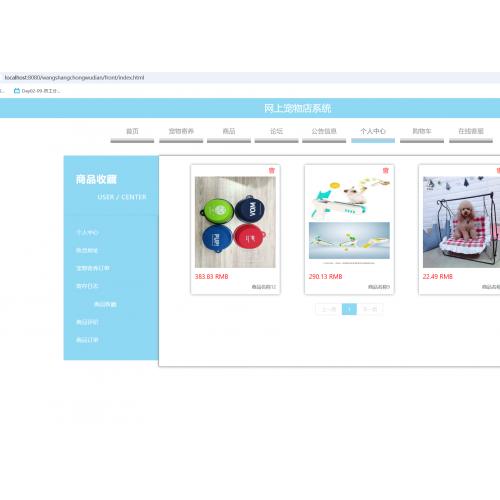The width and height of the screenshot is (500, 500).
Task: Open the four colored pet bowls product image
Action: click(235, 222)
